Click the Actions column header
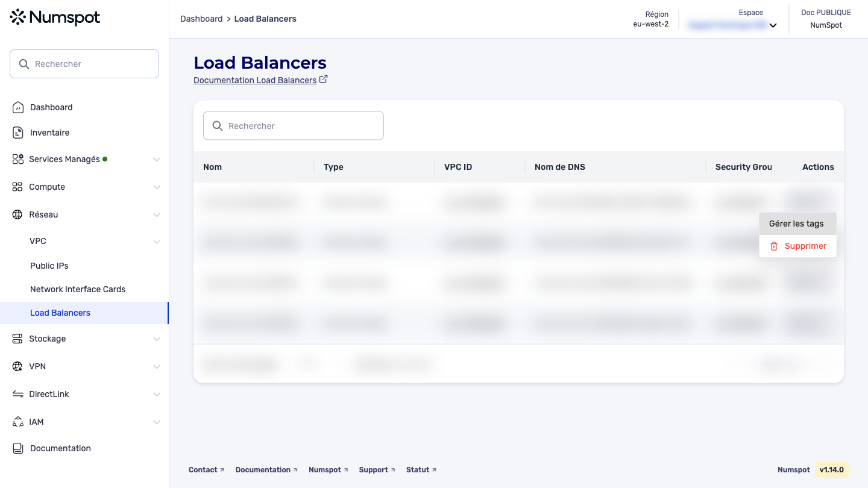The height and width of the screenshot is (488, 868). (x=818, y=167)
